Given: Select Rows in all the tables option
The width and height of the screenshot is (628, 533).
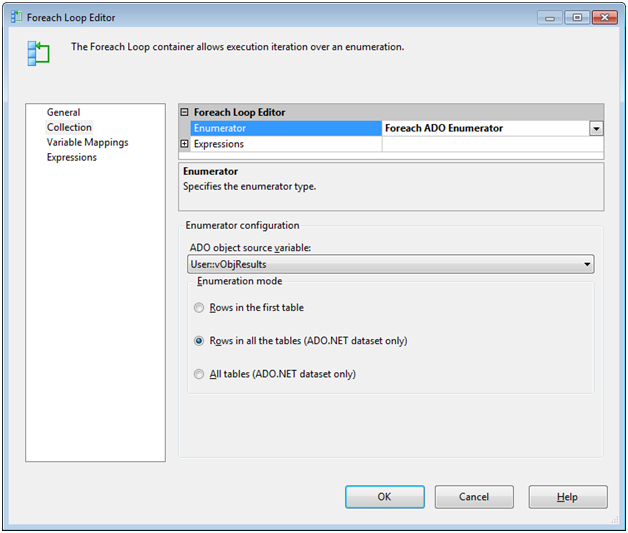Looking at the screenshot, I should point(200,341).
